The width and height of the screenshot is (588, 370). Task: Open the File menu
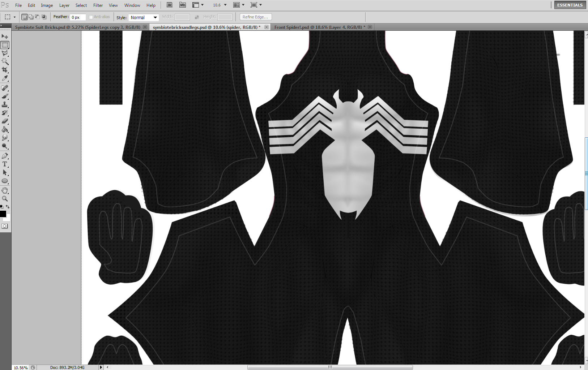[18, 5]
